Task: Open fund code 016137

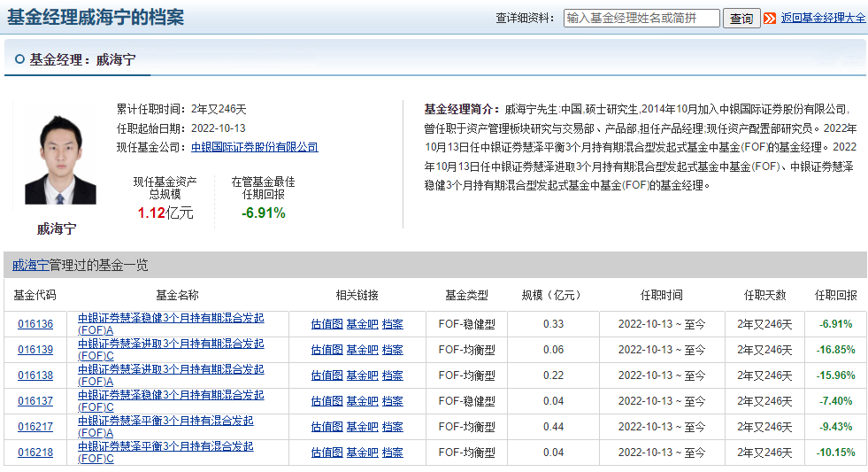Action: tap(35, 400)
